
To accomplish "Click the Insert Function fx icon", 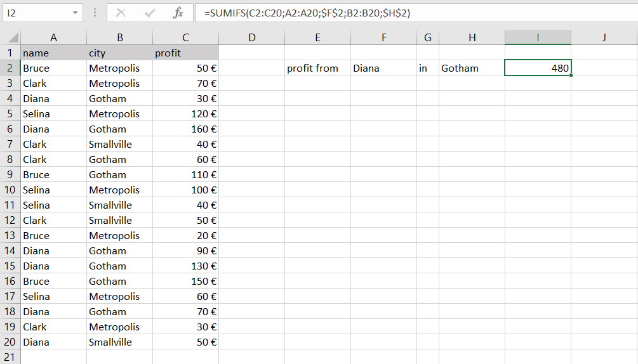I will pyautogui.click(x=178, y=13).
